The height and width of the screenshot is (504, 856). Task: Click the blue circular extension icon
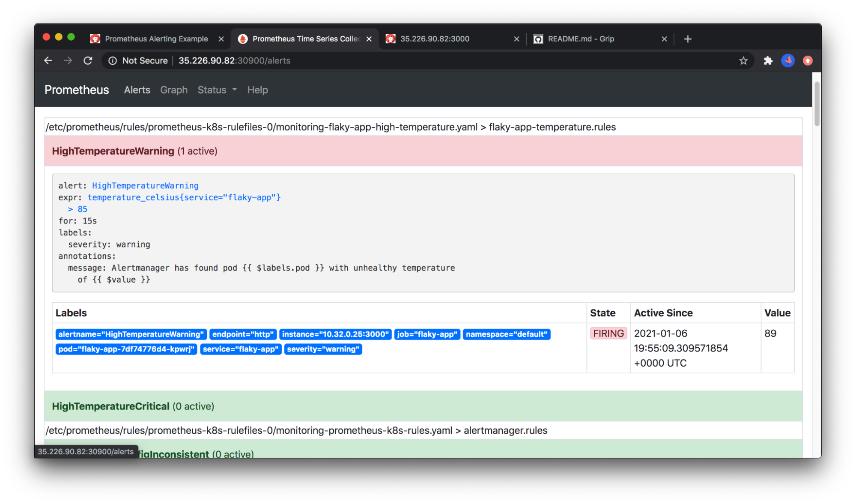(x=788, y=60)
